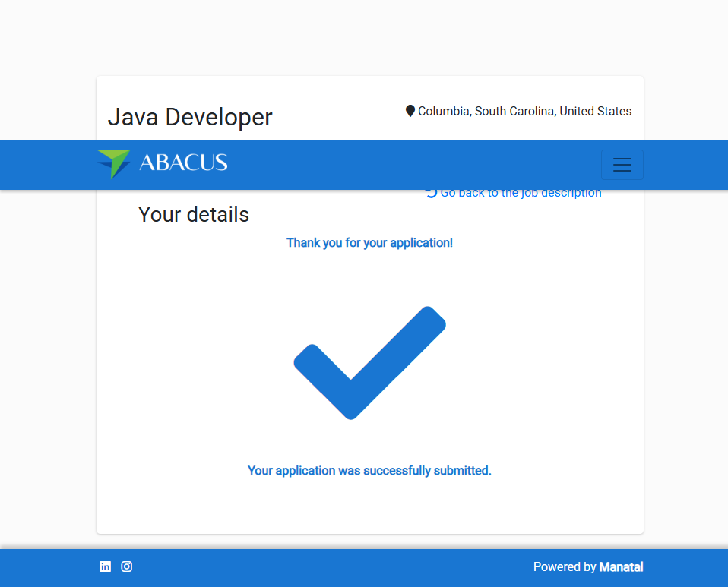Click the ABACUS wordmark in the header
The height and width of the screenshot is (587, 728).
[183, 163]
